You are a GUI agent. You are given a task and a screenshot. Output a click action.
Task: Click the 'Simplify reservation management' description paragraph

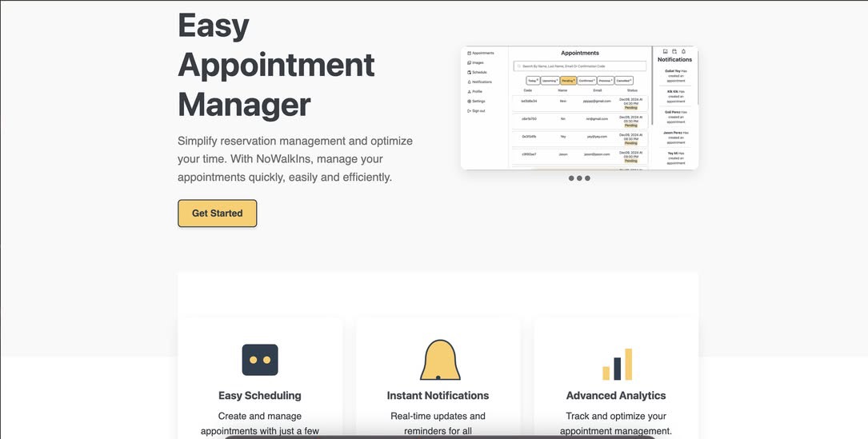(x=295, y=159)
